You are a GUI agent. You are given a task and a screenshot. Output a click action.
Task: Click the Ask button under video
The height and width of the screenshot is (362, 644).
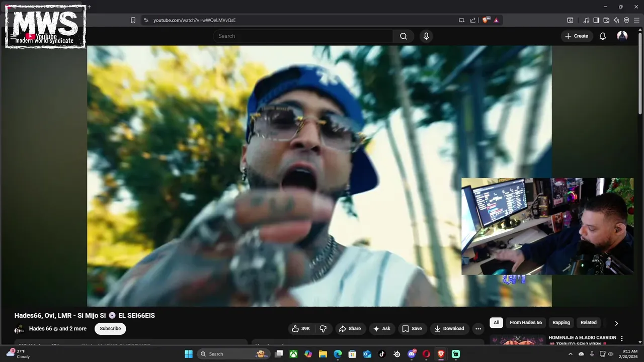pos(381,329)
